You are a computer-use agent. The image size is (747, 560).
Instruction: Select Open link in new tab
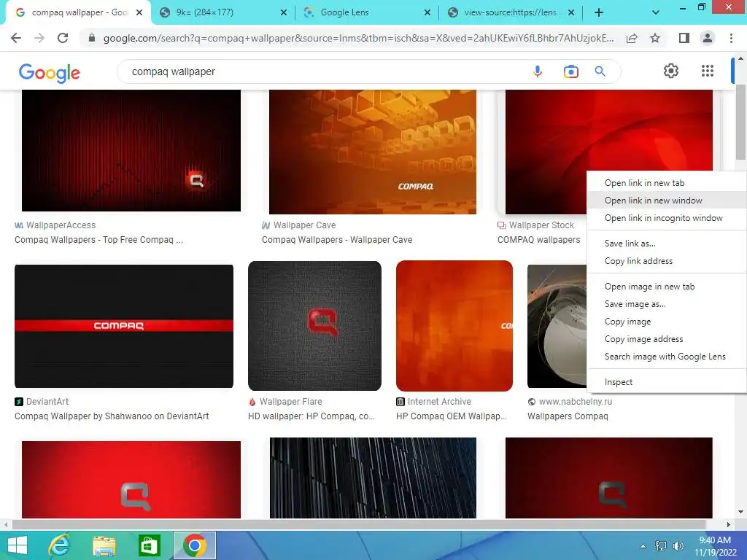click(x=667, y=183)
